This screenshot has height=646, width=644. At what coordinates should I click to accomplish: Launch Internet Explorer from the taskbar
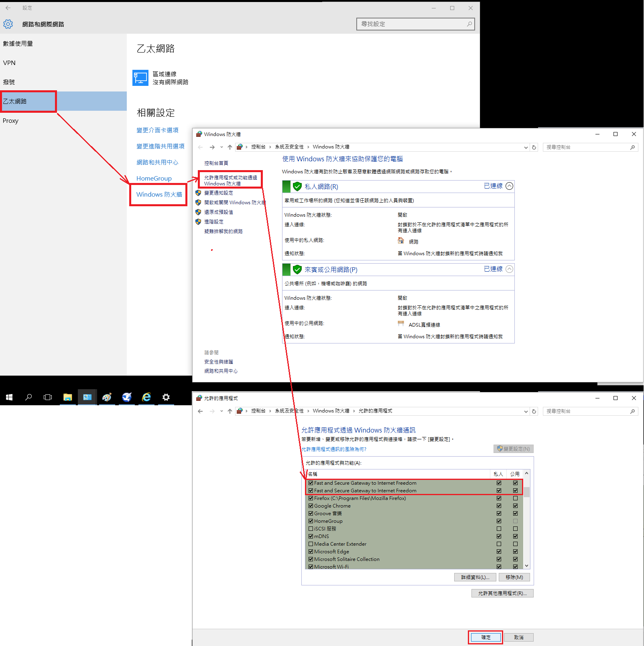click(146, 397)
